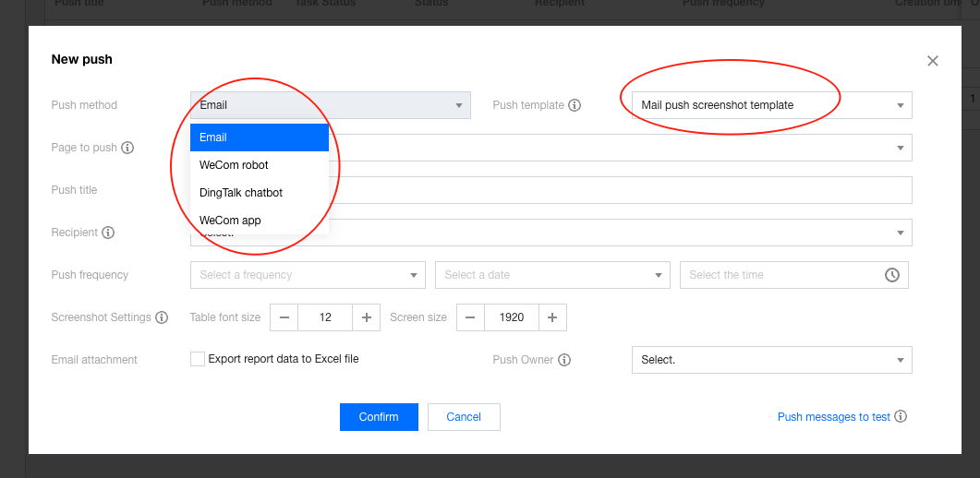Open the Push Owner select dropdown
980x478 pixels.
click(x=771, y=360)
